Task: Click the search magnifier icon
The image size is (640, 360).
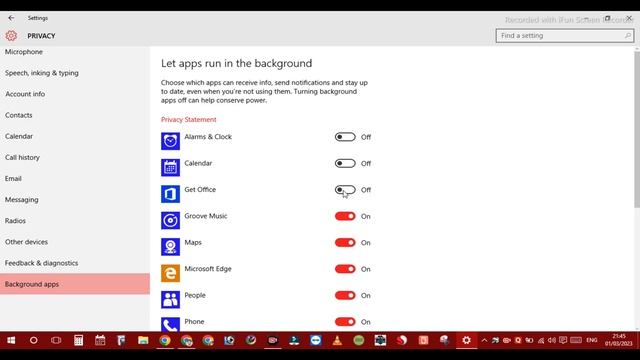Action: coord(628,36)
